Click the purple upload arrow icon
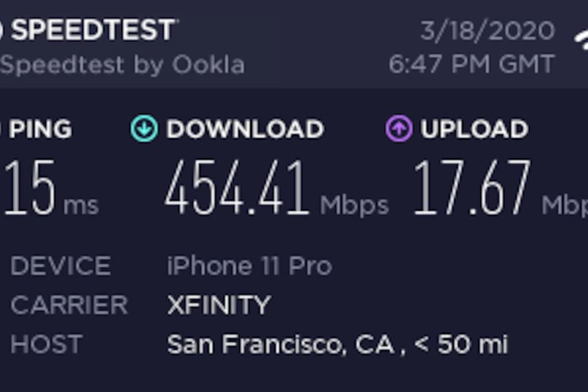This screenshot has width=588, height=392. [399, 129]
